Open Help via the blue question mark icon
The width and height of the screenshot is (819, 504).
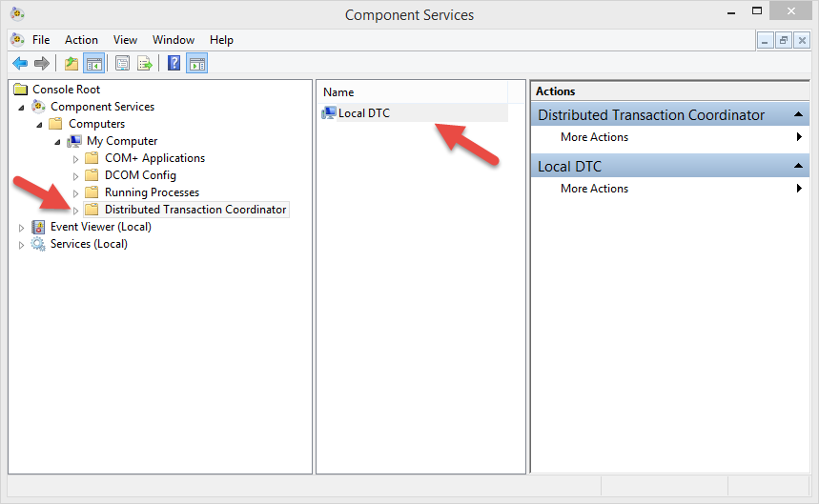(x=174, y=64)
